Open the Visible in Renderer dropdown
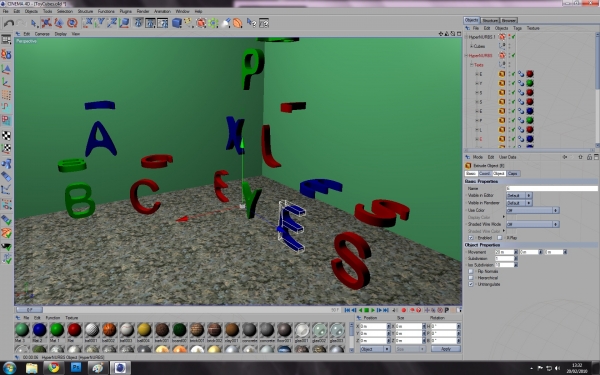Image resolution: width=600 pixels, height=375 pixels. click(x=519, y=203)
